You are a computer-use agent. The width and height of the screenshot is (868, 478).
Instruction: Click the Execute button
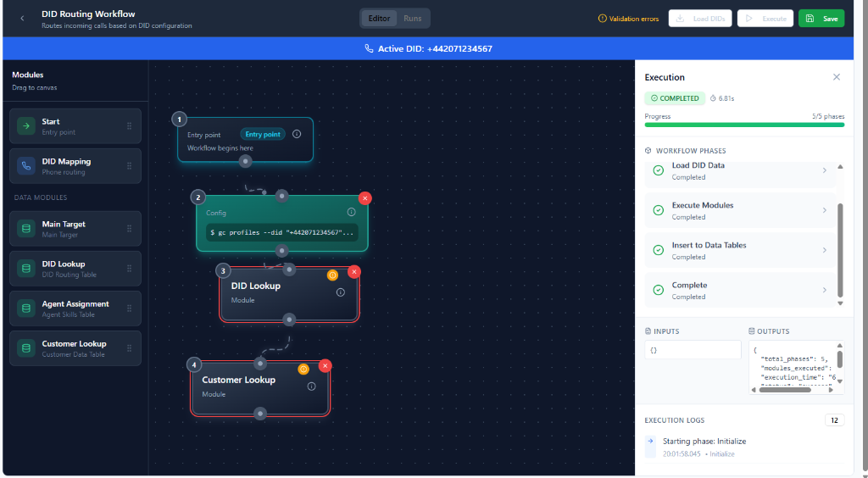coord(765,19)
